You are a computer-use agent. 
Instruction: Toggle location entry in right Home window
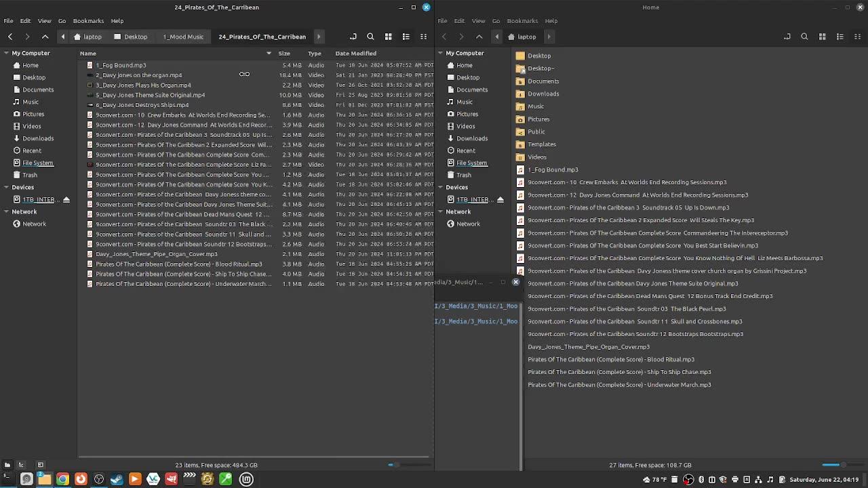click(x=787, y=37)
